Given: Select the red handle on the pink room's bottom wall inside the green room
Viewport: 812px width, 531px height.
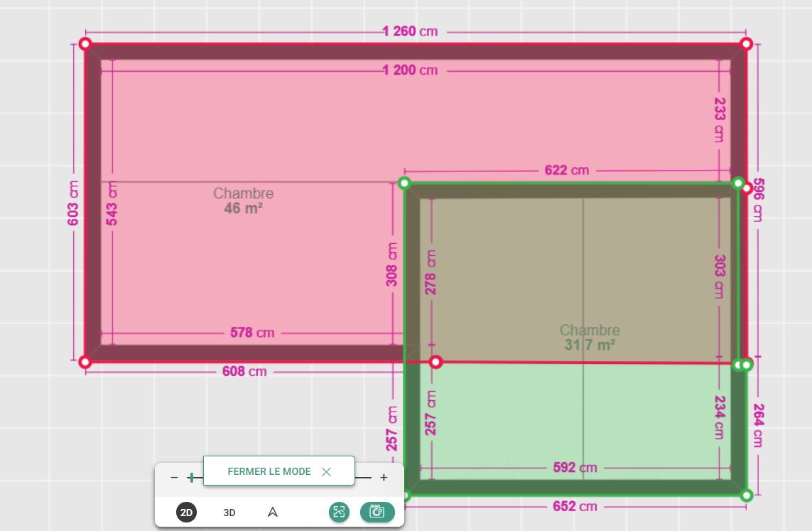Looking at the screenshot, I should click(x=436, y=362).
